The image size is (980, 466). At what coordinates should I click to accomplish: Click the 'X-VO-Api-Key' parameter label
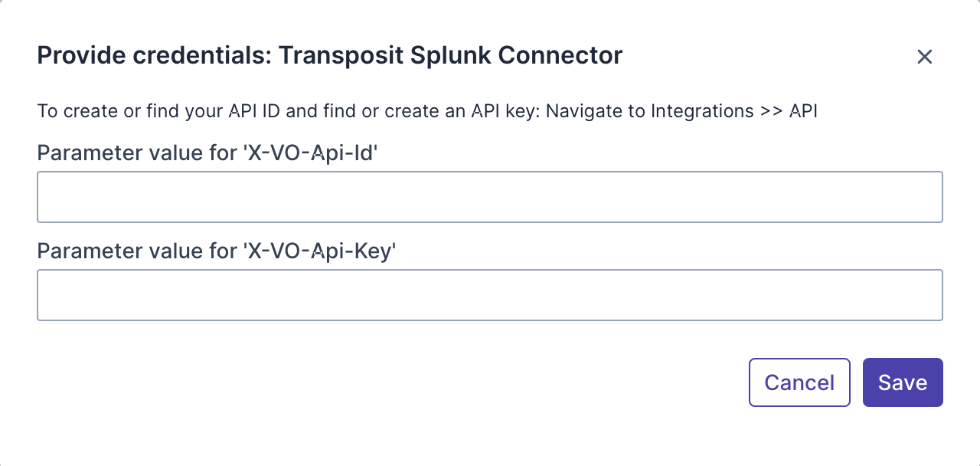pyautogui.click(x=216, y=251)
